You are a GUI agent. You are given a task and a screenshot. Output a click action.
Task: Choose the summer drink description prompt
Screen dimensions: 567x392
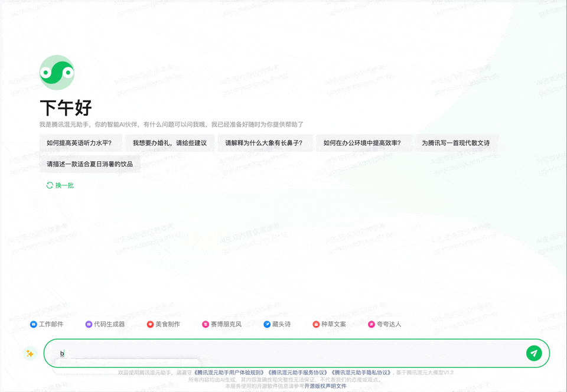click(x=90, y=164)
